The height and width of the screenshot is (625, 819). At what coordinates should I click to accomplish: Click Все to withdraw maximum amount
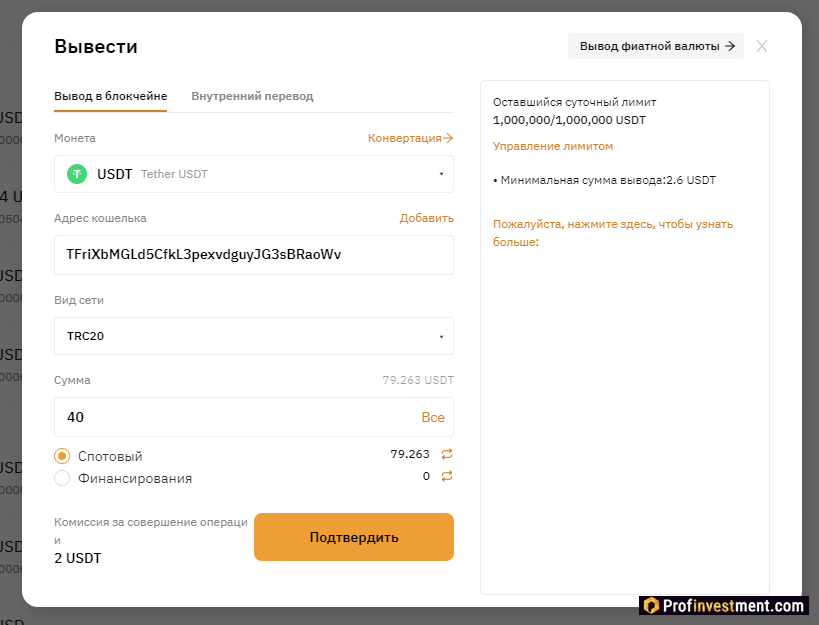coord(434,417)
